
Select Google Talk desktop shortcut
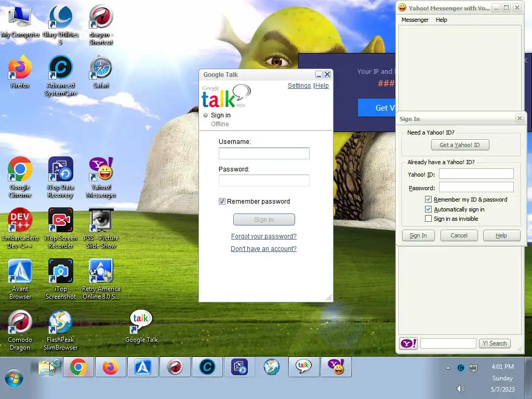141,326
